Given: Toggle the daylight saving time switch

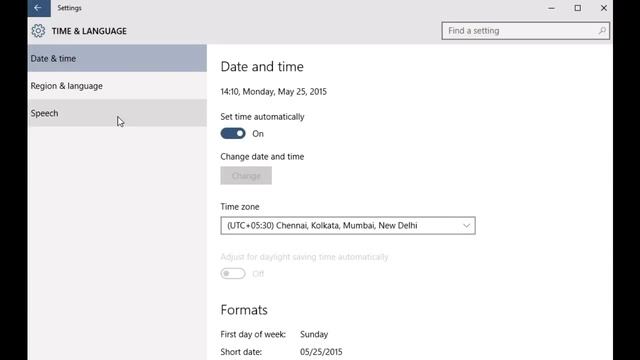Looking at the screenshot, I should [233, 273].
